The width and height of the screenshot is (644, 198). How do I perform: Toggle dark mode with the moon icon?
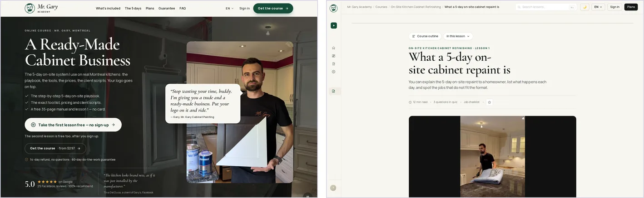585,7
